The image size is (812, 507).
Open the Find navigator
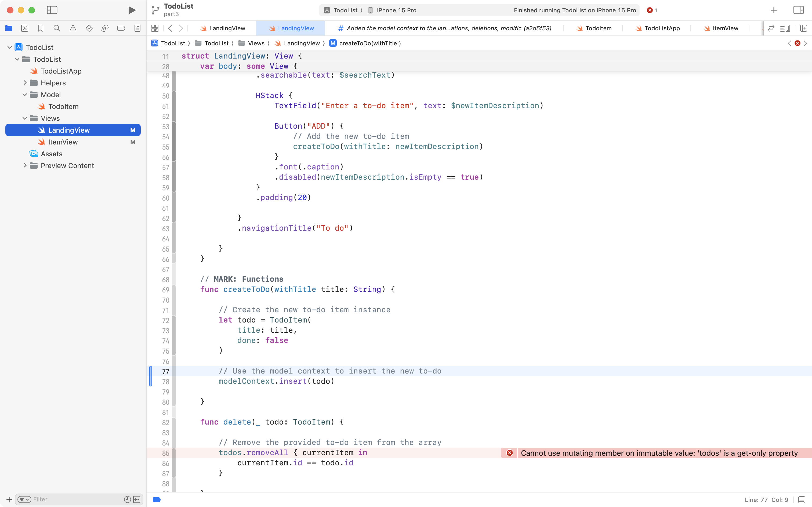[x=57, y=28]
